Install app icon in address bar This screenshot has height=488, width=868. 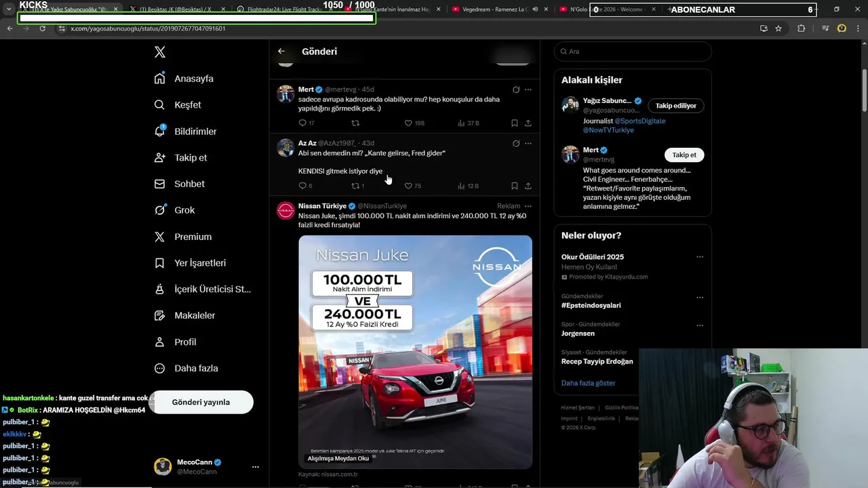[x=764, y=28]
